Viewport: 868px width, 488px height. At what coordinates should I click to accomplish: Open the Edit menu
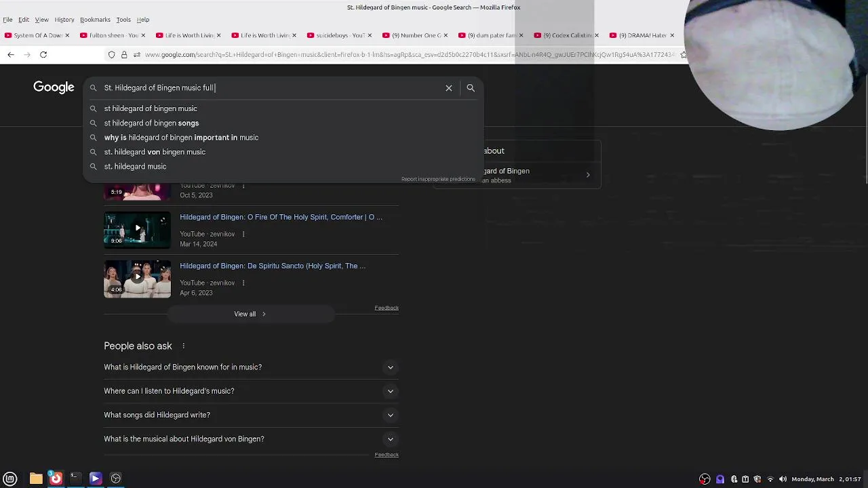24,20
